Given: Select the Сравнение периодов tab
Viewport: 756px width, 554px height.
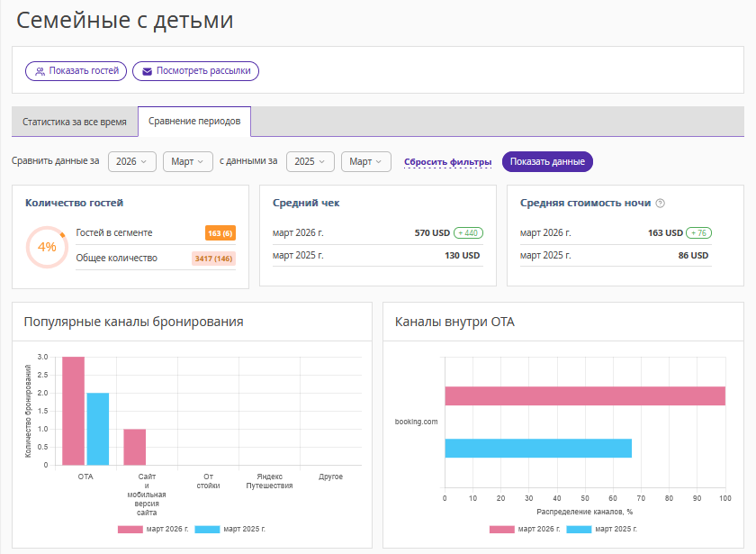Looking at the screenshot, I should (x=194, y=122).
